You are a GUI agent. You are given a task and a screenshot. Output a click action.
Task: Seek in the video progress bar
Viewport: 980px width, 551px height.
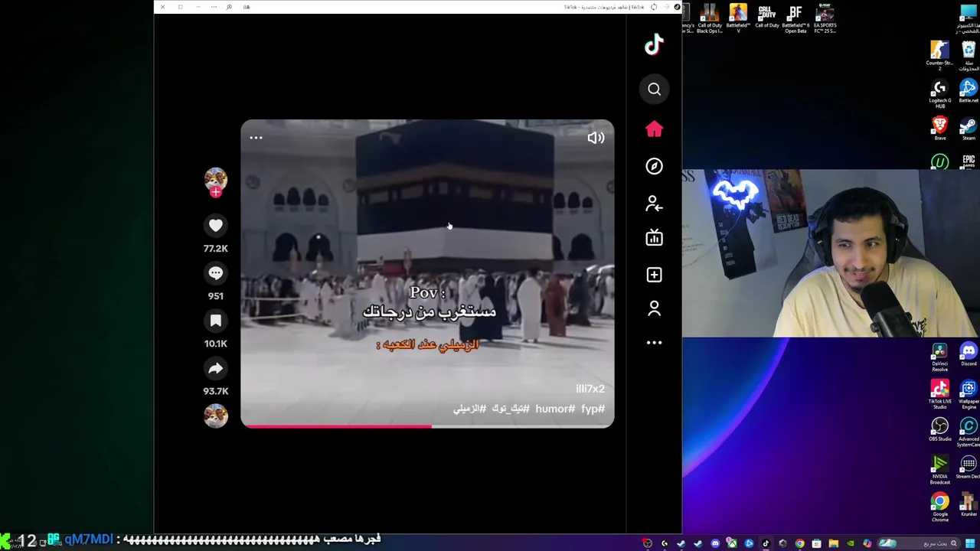pyautogui.click(x=427, y=426)
